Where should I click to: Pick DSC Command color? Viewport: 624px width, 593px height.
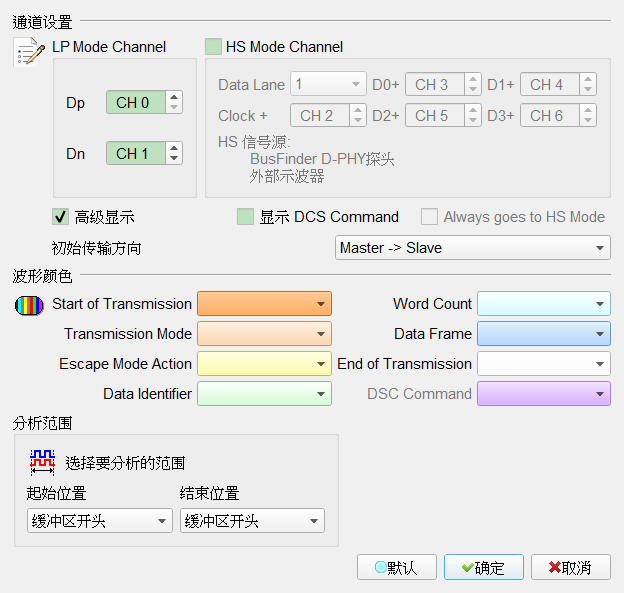click(x=544, y=394)
